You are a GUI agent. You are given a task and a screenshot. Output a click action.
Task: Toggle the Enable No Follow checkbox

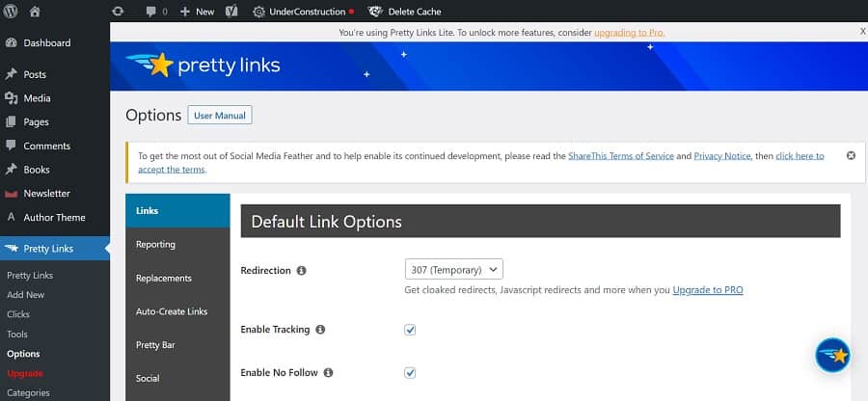click(x=410, y=373)
